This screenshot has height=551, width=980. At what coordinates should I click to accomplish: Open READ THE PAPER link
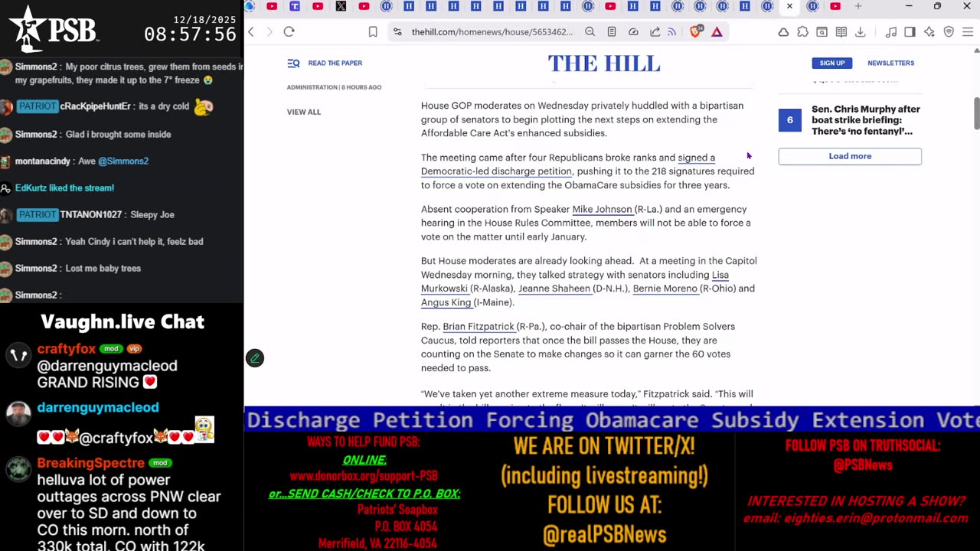(x=335, y=63)
